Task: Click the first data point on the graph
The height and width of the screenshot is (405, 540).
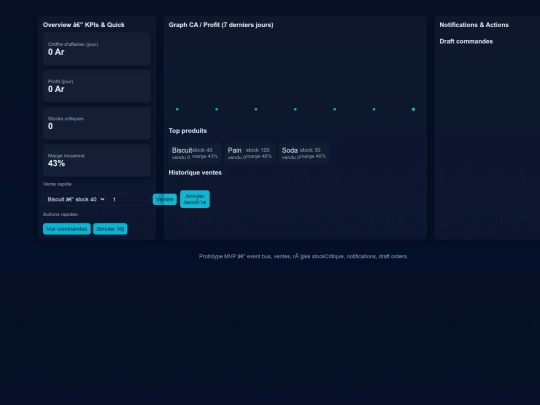Action: [x=177, y=110]
